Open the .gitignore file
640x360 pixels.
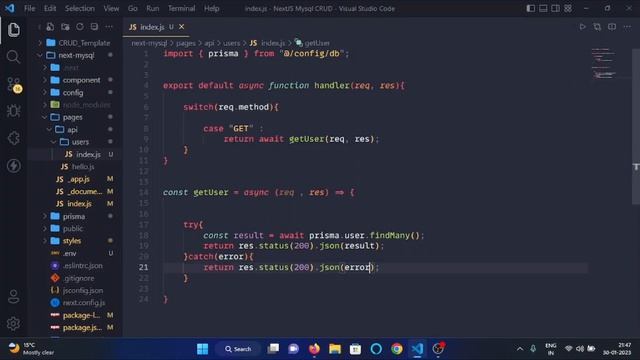point(75,278)
